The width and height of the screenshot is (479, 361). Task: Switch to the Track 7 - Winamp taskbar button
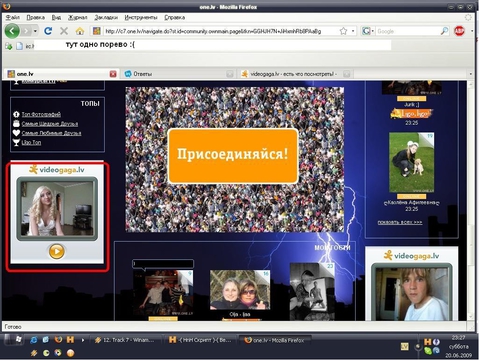pos(125,340)
